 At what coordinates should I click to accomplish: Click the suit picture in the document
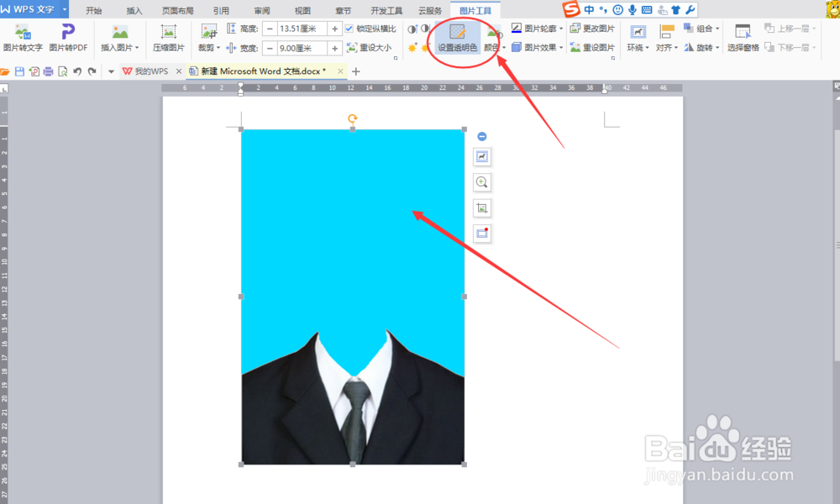[353, 297]
